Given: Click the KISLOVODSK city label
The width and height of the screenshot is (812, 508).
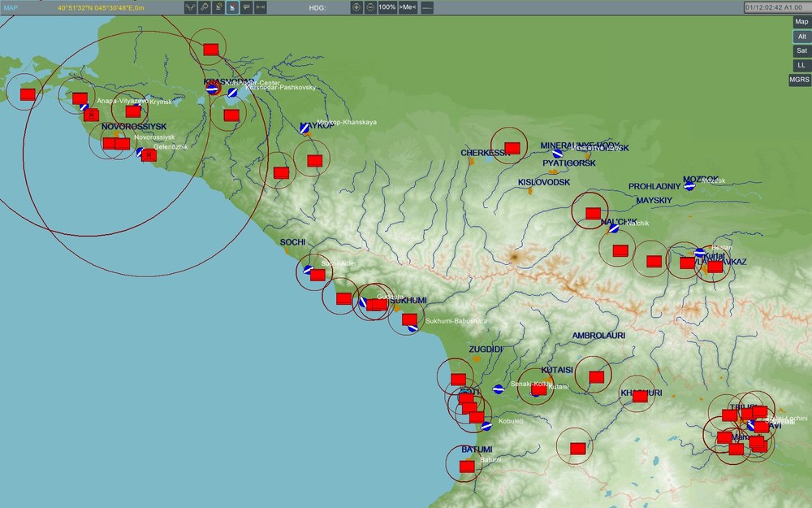Looking at the screenshot, I should pyautogui.click(x=544, y=182).
